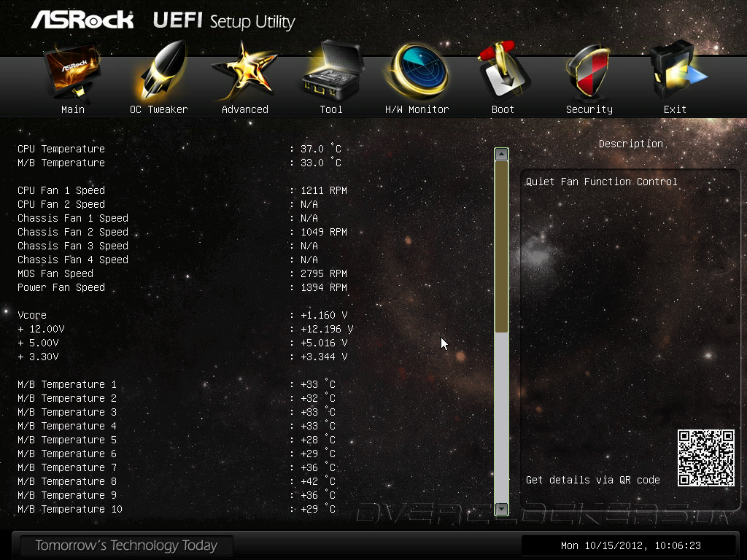Image resolution: width=747 pixels, height=560 pixels.
Task: Select M/B Temperature 4 row
Action: (x=177, y=426)
